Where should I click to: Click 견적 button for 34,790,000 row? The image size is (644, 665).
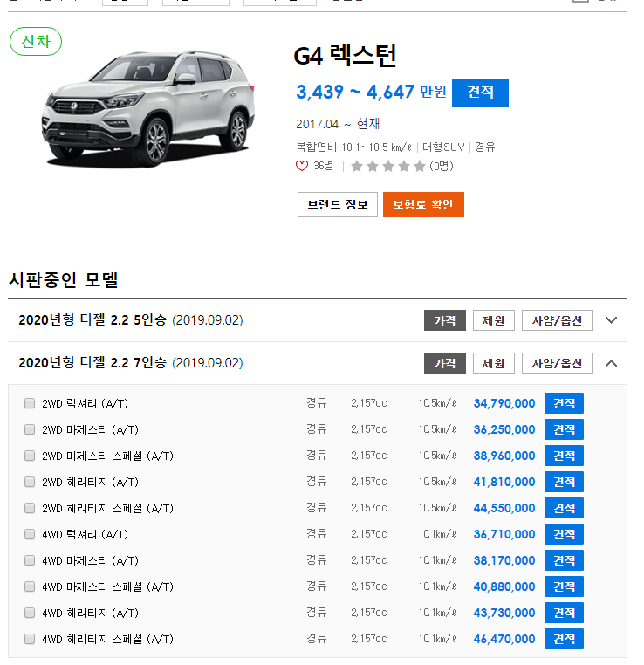point(564,403)
